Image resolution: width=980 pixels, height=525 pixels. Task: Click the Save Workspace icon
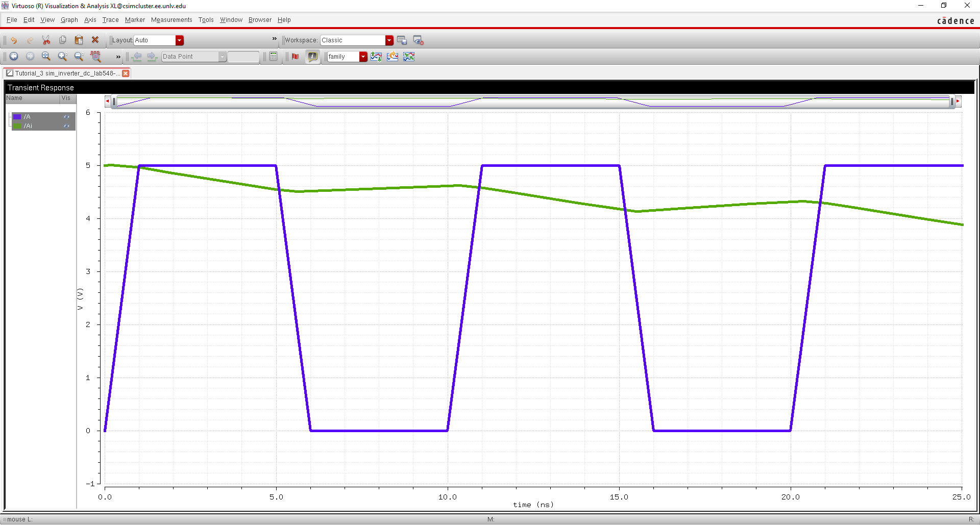[402, 40]
